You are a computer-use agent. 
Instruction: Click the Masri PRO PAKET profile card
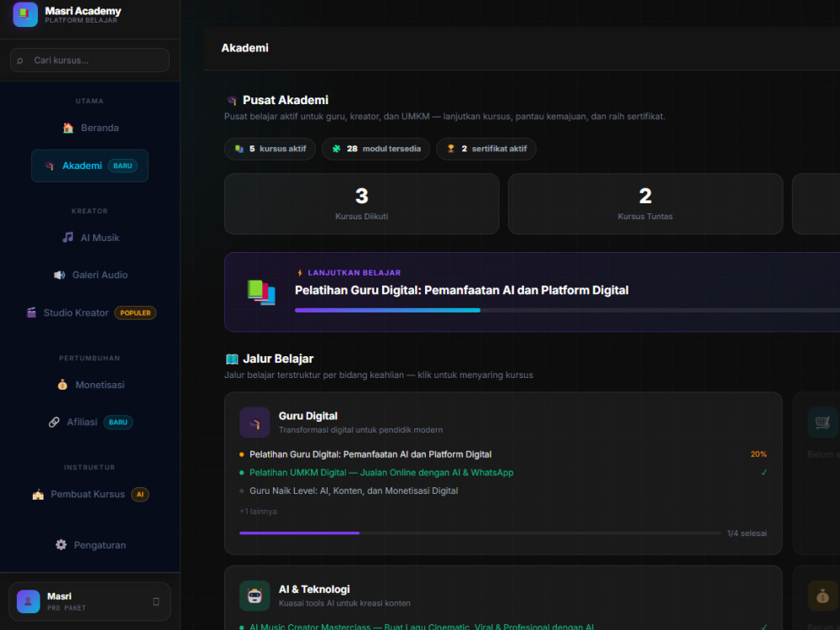[x=90, y=601]
